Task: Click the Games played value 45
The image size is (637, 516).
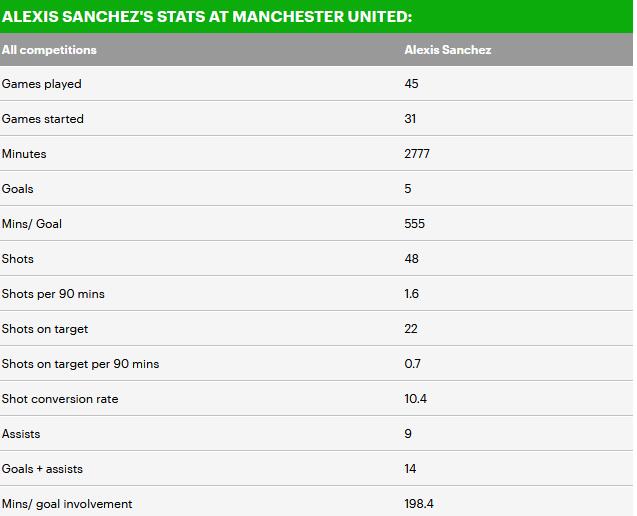Action: (411, 84)
